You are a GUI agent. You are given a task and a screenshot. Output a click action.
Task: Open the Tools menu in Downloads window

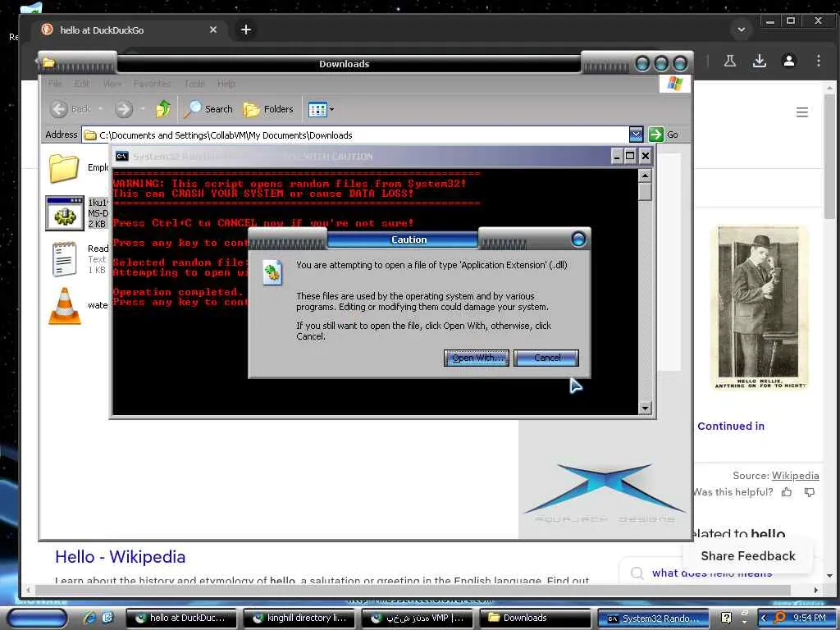tap(194, 84)
